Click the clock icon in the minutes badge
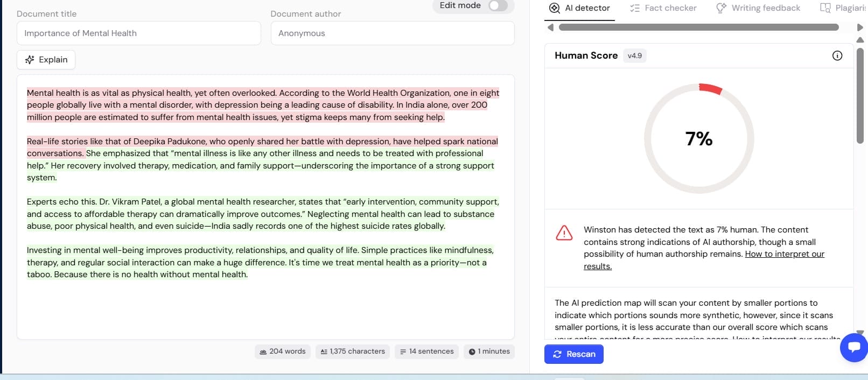868x380 pixels. (x=472, y=352)
